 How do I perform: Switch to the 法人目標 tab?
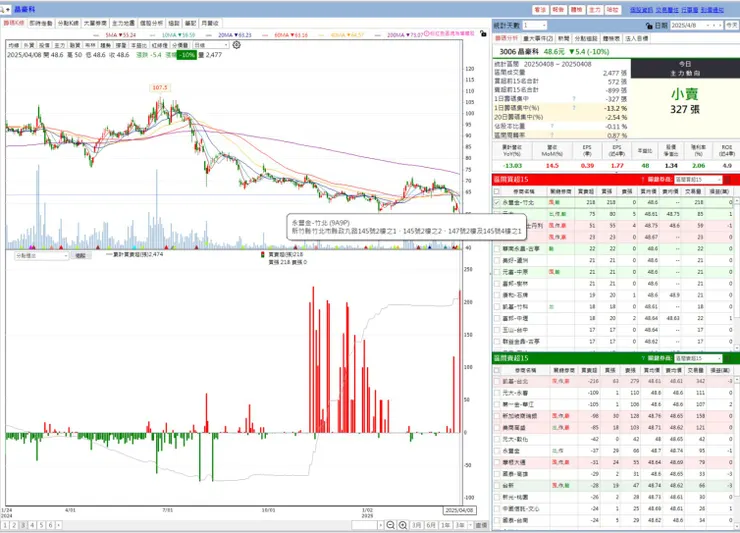point(637,38)
